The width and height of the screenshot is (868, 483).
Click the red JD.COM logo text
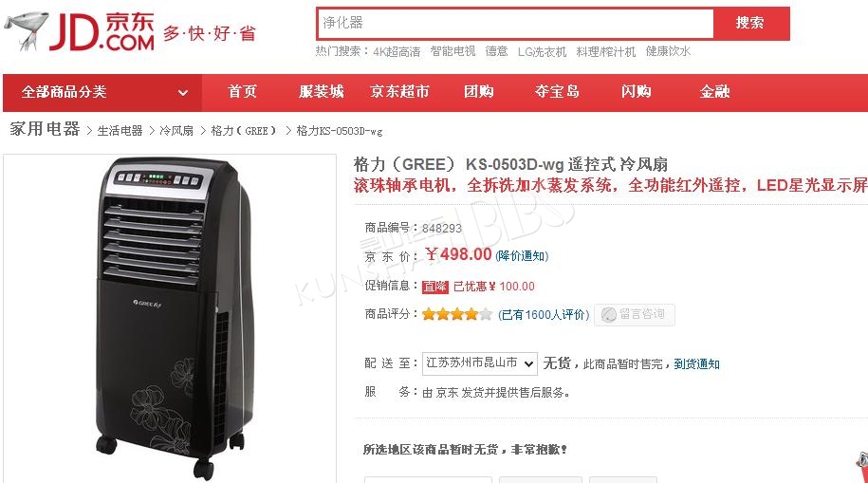[102, 32]
